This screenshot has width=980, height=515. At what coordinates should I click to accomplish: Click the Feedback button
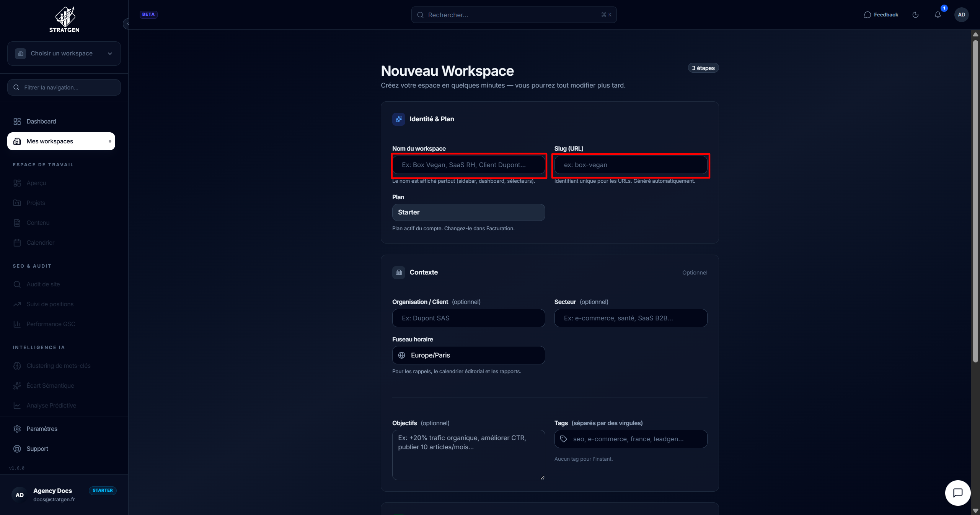pyautogui.click(x=881, y=15)
